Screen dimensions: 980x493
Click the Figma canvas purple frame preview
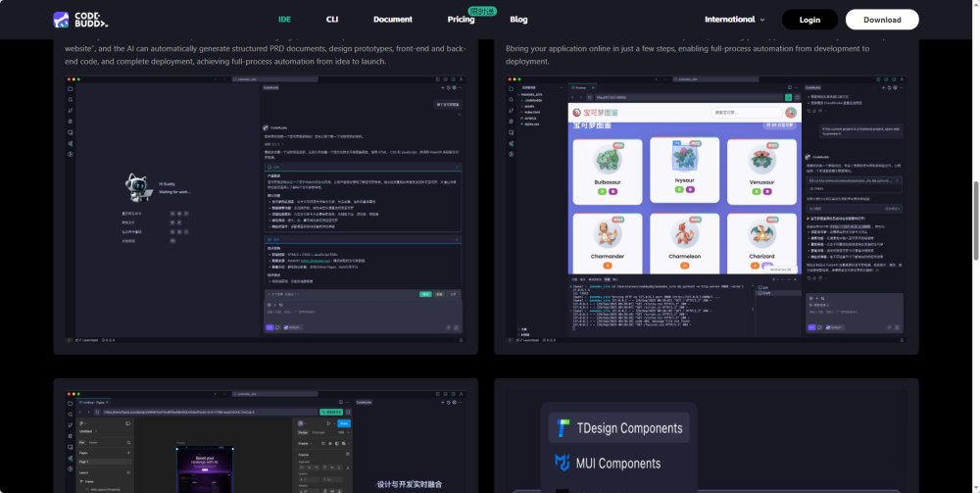(x=205, y=469)
